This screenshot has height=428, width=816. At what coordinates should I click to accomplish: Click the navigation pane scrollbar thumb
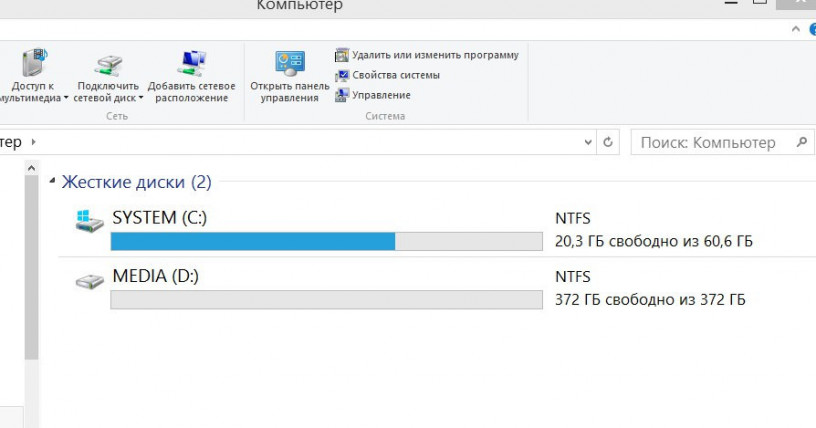point(31,267)
